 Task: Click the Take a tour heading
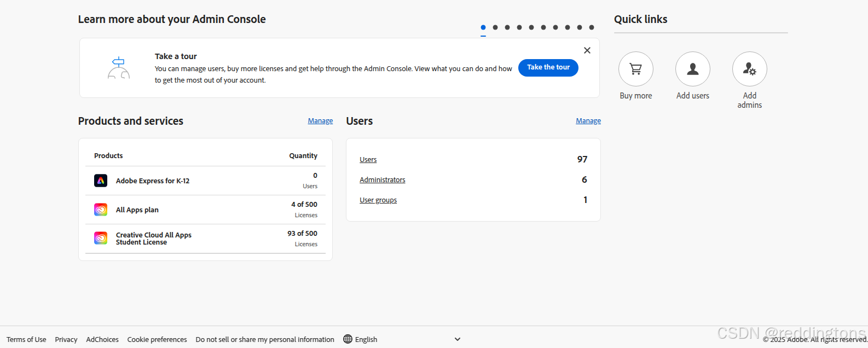pyautogui.click(x=176, y=56)
